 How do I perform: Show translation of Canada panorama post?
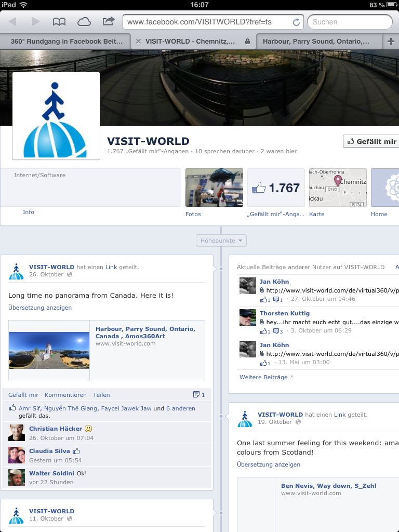pyautogui.click(x=40, y=308)
